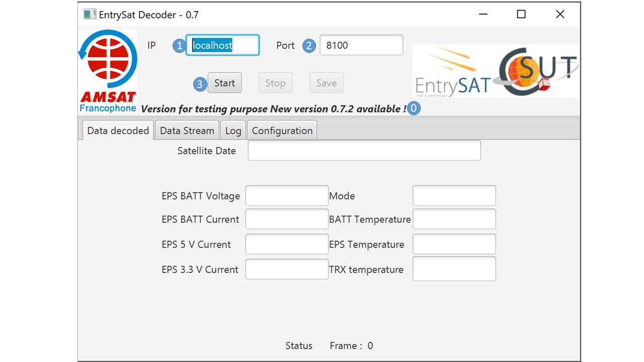Image resolution: width=644 pixels, height=362 pixels.
Task: Click the 'Port' label
Action: pos(285,45)
